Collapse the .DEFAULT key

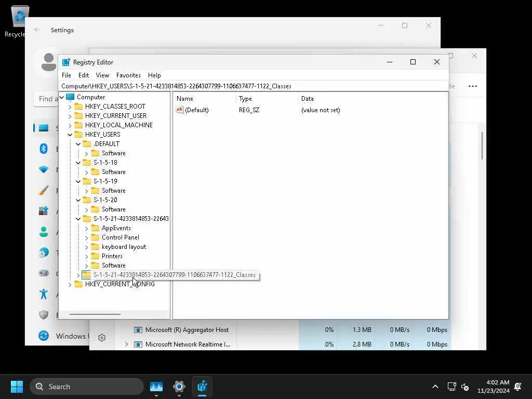pos(78,144)
